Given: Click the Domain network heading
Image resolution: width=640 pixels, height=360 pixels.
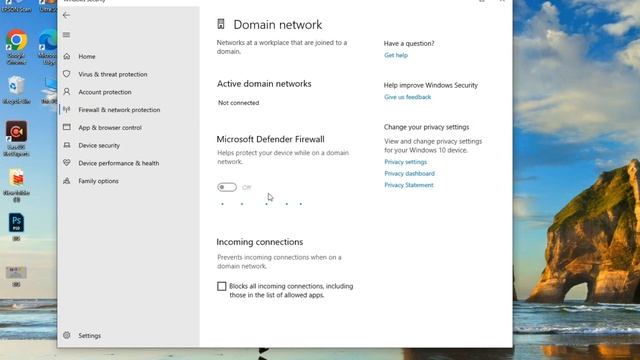Looking at the screenshot, I should point(278,24).
